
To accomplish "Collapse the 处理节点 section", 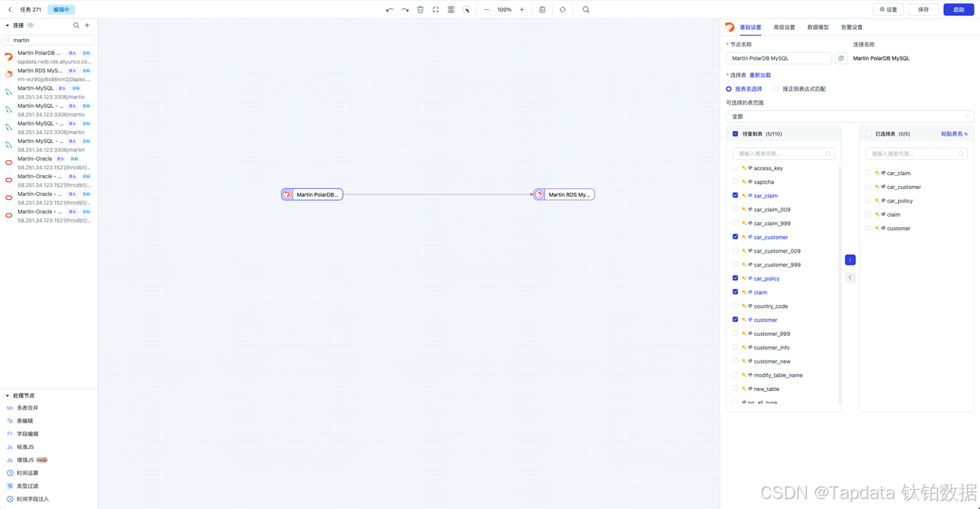I will pyautogui.click(x=8, y=396).
